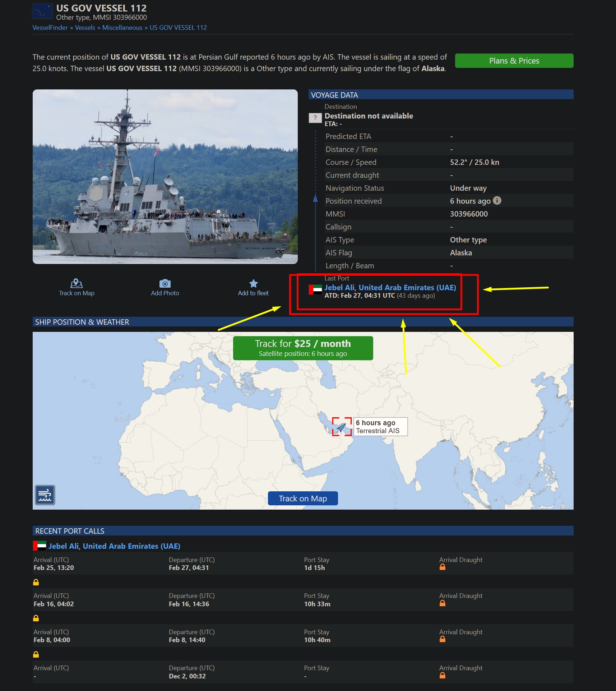616x691 pixels.
Task: Click the Alaska flag icon beside vessel title
Action: click(x=42, y=11)
